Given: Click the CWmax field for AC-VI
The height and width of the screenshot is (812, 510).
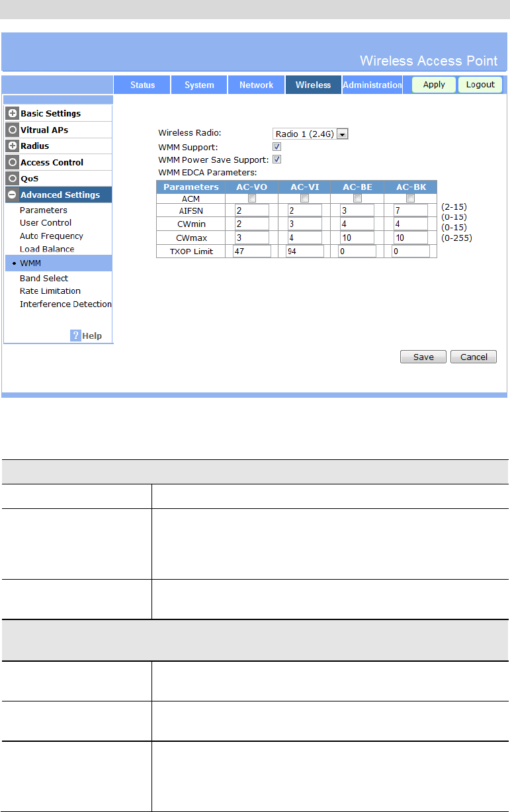Looking at the screenshot, I should (x=304, y=238).
